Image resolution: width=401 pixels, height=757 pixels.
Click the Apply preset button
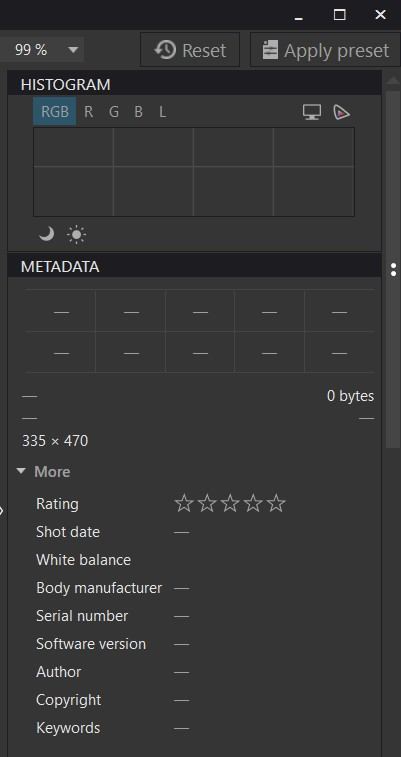(325, 50)
